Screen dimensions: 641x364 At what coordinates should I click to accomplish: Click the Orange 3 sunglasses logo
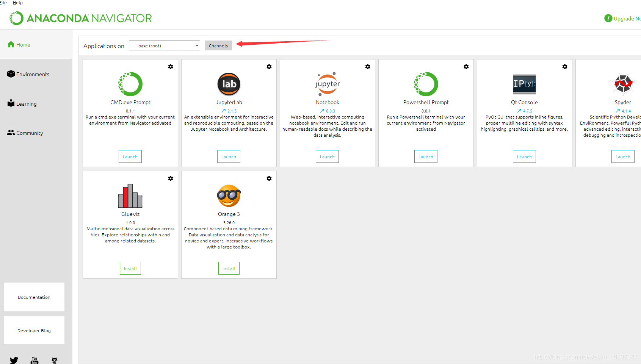tap(229, 196)
